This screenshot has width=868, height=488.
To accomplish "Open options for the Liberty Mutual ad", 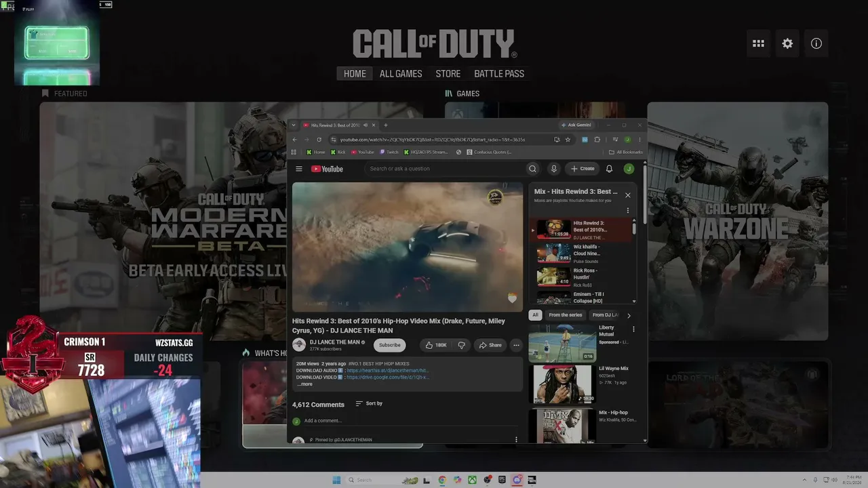I will pos(633,329).
